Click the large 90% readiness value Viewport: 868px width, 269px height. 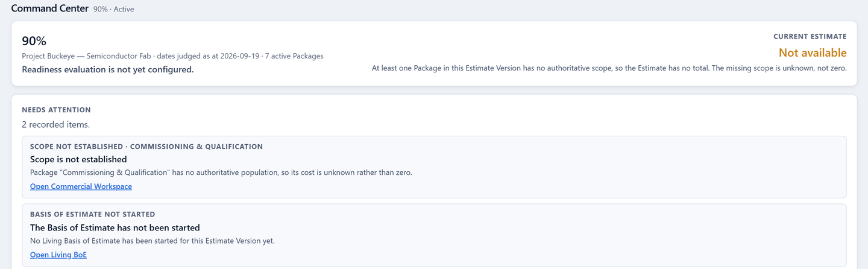[34, 41]
